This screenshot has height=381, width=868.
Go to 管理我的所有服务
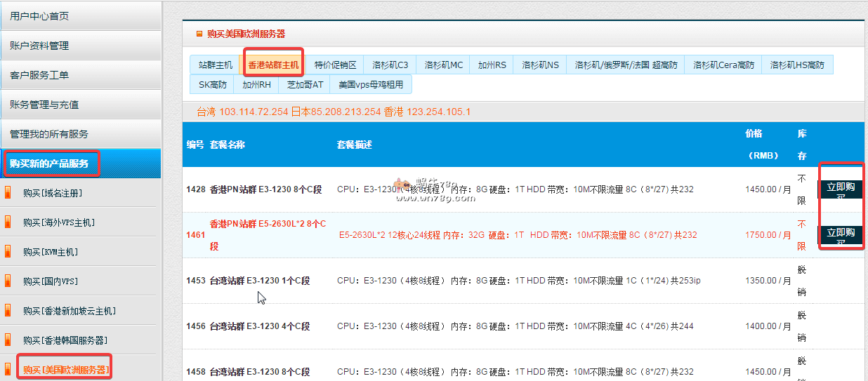pos(49,134)
